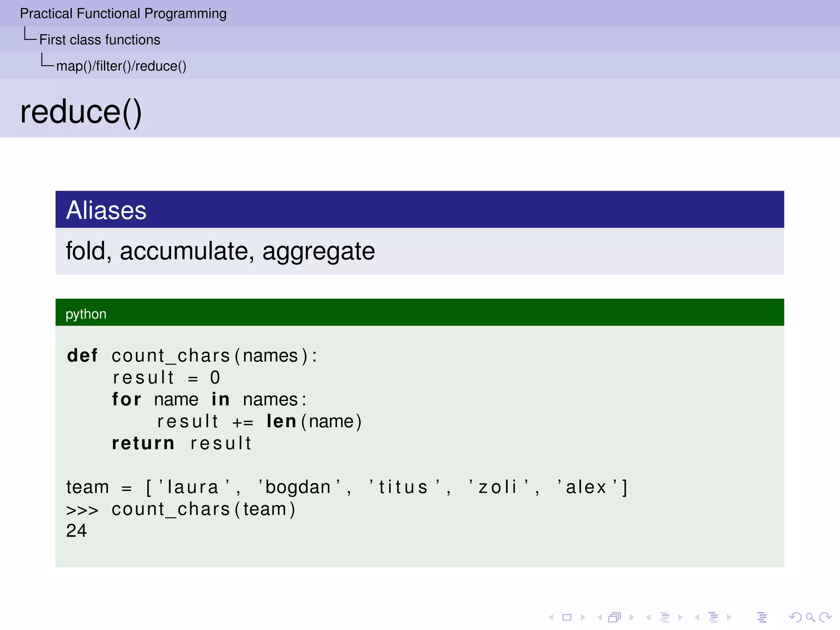Screen dimensions: 840x630
Task: Click the go back curved arrow
Action: coord(795,617)
